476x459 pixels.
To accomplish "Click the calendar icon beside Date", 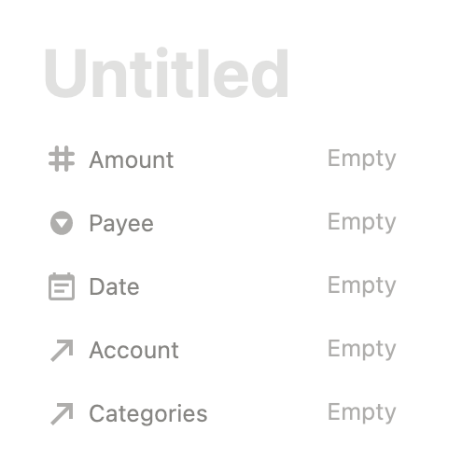I will point(62,286).
